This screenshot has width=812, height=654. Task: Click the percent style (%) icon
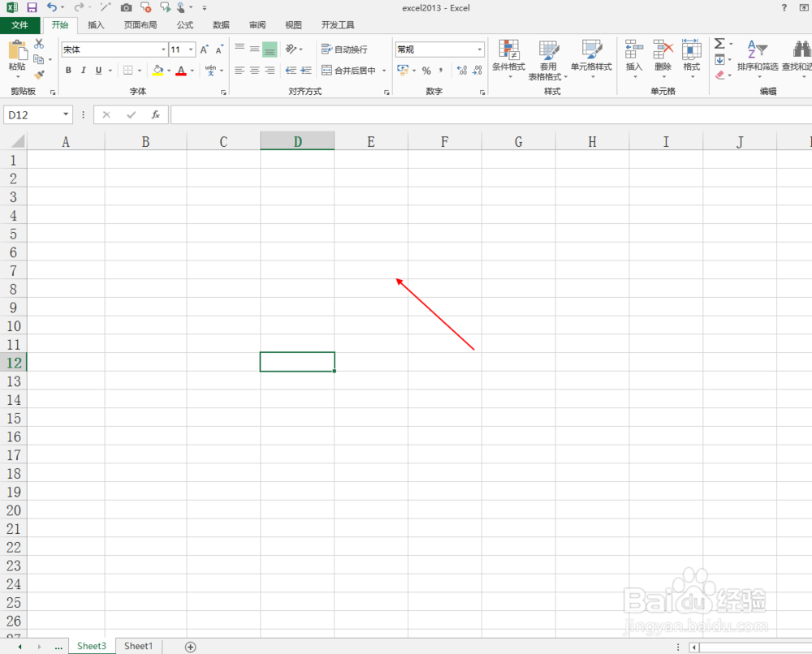pyautogui.click(x=425, y=70)
